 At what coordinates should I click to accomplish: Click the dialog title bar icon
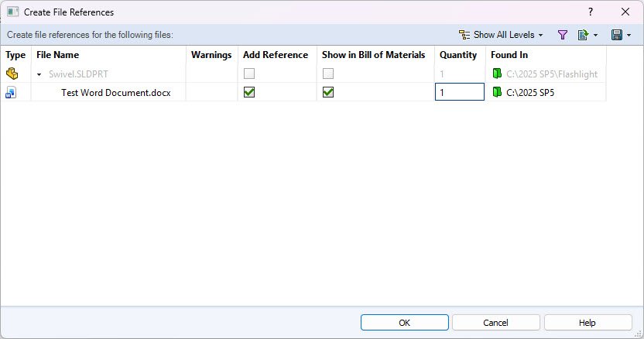pyautogui.click(x=12, y=12)
